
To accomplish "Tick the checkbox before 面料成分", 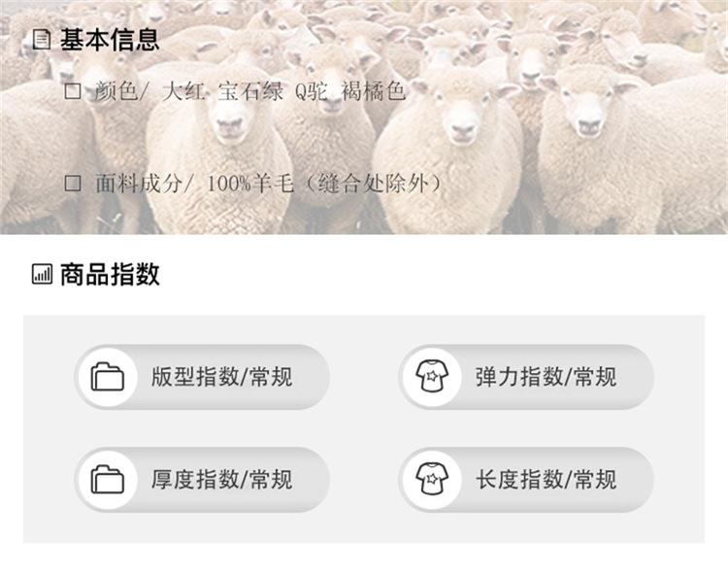I will pyautogui.click(x=73, y=184).
